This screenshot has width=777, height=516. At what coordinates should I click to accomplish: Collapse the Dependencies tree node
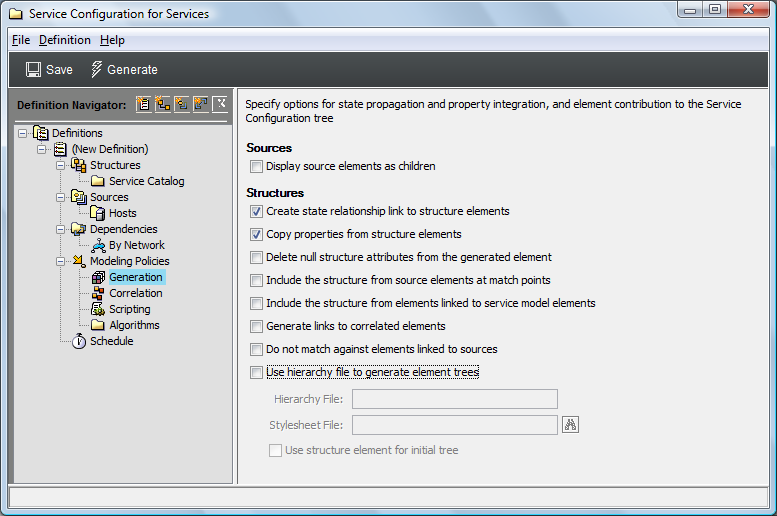tap(60, 229)
